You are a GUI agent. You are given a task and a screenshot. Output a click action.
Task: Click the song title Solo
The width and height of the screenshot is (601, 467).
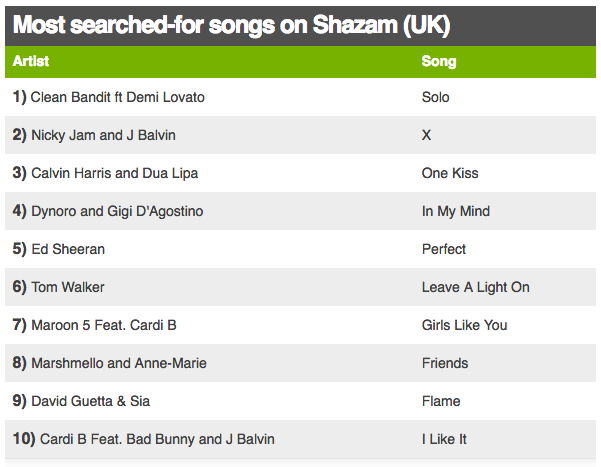[435, 97]
